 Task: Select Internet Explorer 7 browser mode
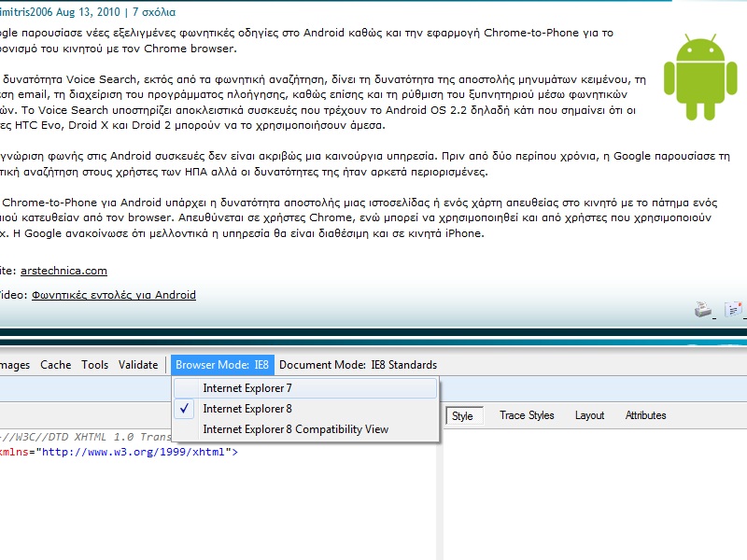[305, 388]
